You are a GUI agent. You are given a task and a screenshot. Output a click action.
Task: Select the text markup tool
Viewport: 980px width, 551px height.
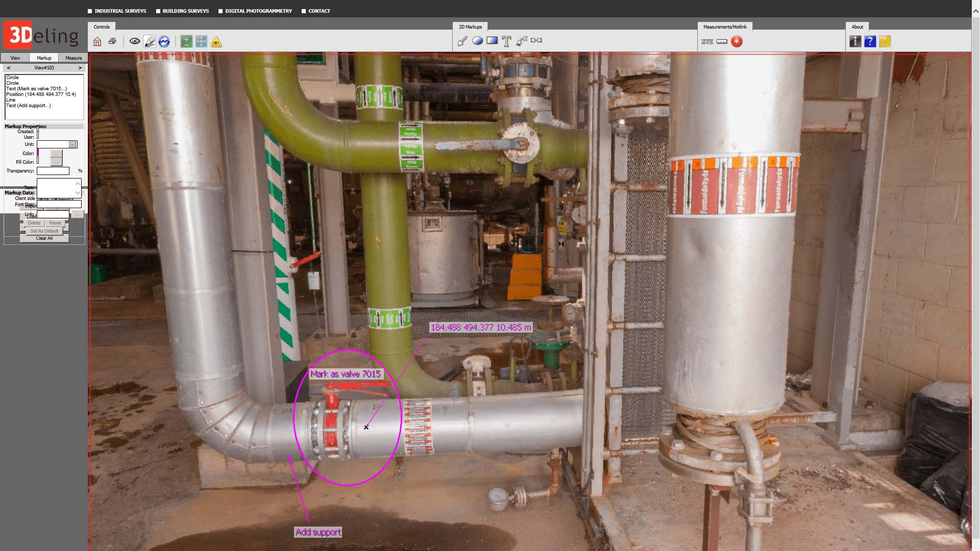click(x=506, y=41)
